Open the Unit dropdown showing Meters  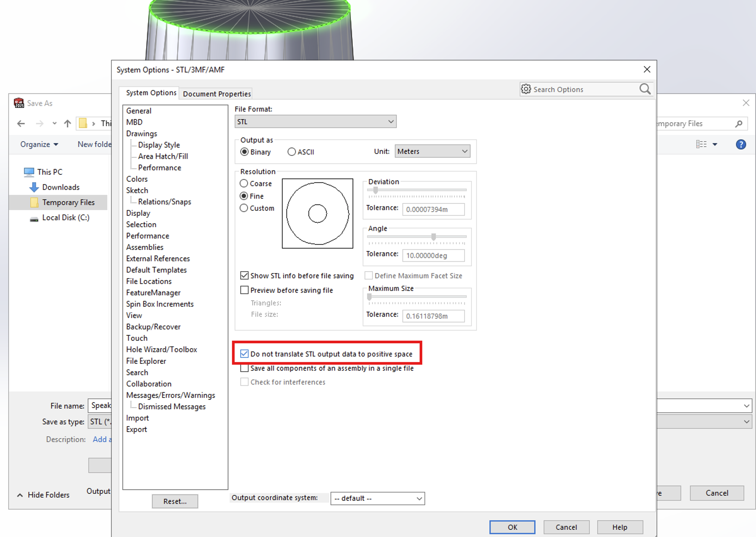point(432,151)
